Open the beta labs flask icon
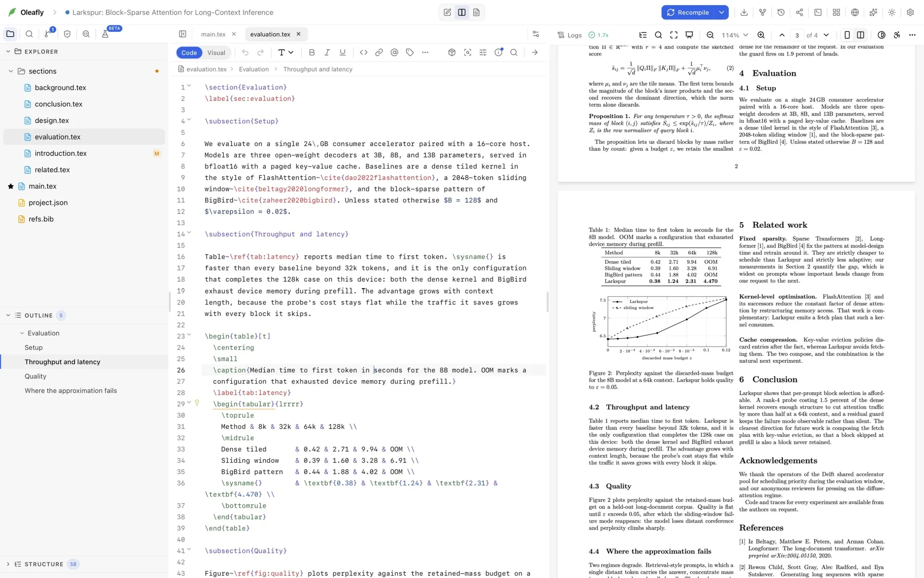The height and width of the screenshot is (578, 924). 105,34
